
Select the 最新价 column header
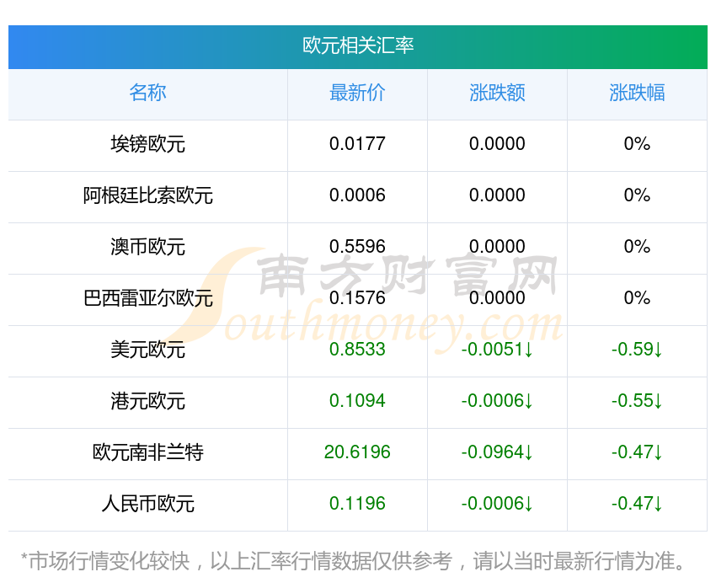click(357, 93)
